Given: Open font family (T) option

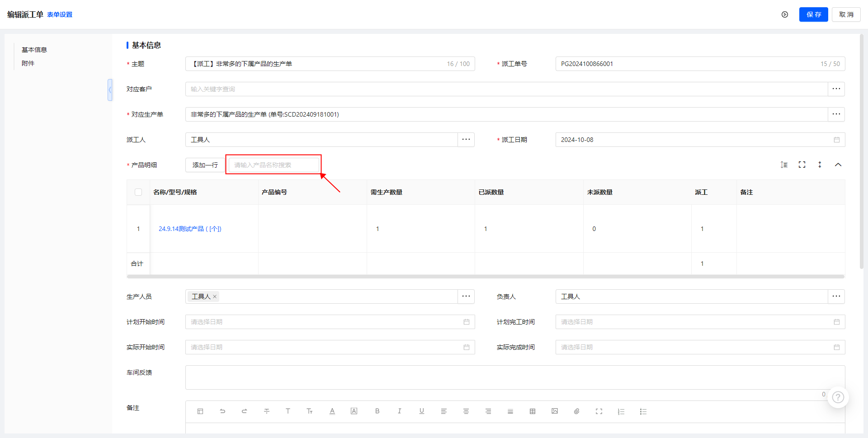Looking at the screenshot, I should 288,411.
